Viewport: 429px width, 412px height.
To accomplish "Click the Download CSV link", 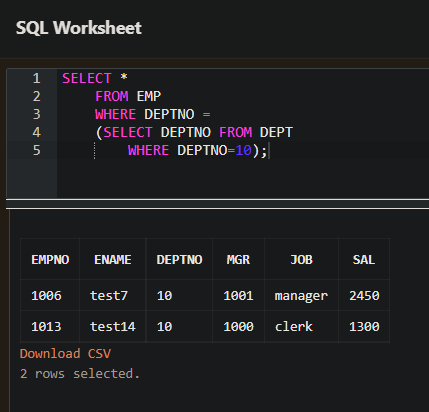I will [65, 353].
